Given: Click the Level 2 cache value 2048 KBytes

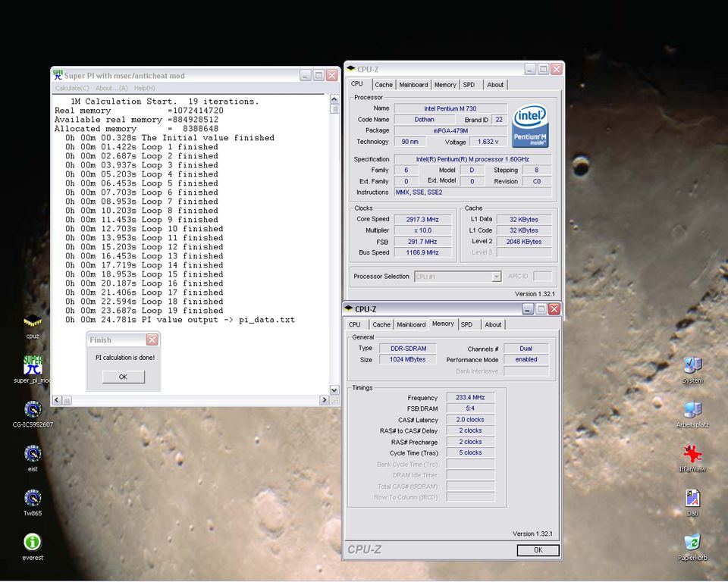Looking at the screenshot, I should coord(524,241).
